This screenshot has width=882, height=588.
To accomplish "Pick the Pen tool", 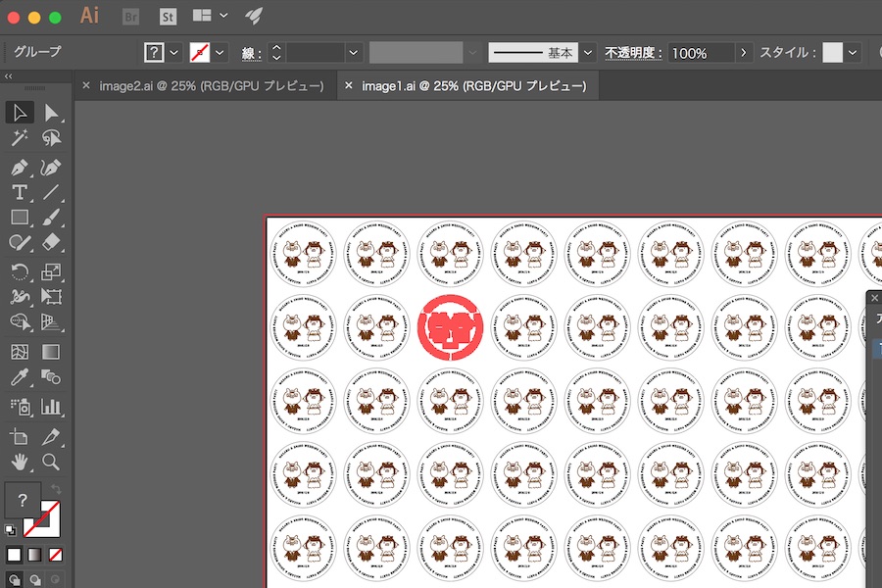I will click(x=20, y=166).
